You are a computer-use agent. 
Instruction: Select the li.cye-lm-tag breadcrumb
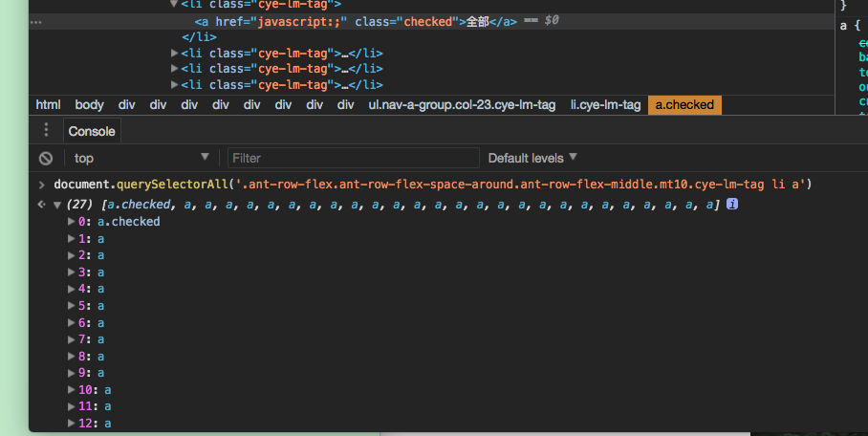click(x=606, y=105)
